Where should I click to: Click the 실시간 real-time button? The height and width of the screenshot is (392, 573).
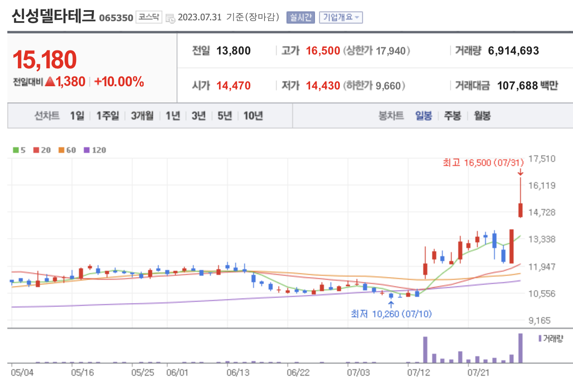point(301,17)
